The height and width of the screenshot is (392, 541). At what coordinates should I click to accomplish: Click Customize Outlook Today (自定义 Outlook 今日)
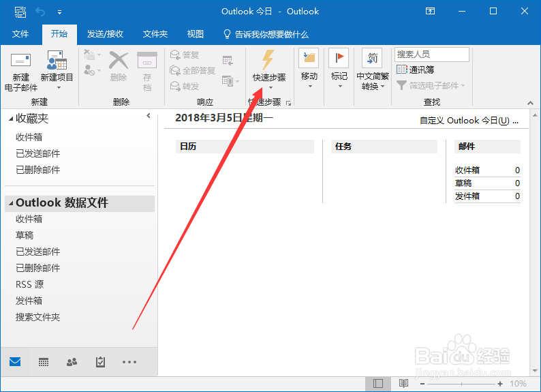tap(469, 121)
